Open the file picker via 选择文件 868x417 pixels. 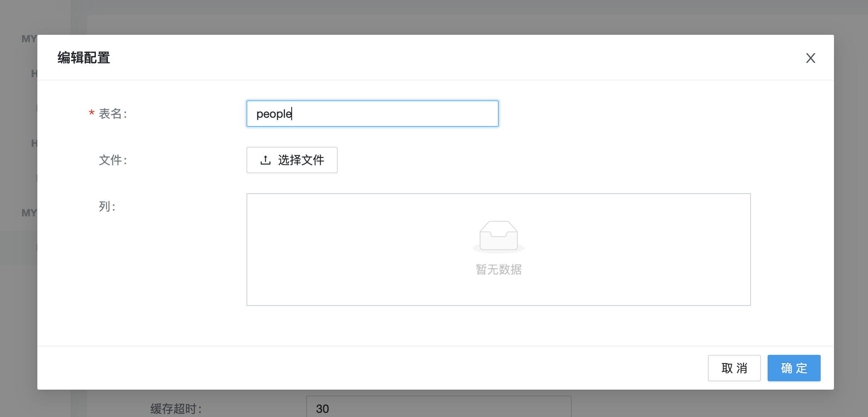point(292,160)
